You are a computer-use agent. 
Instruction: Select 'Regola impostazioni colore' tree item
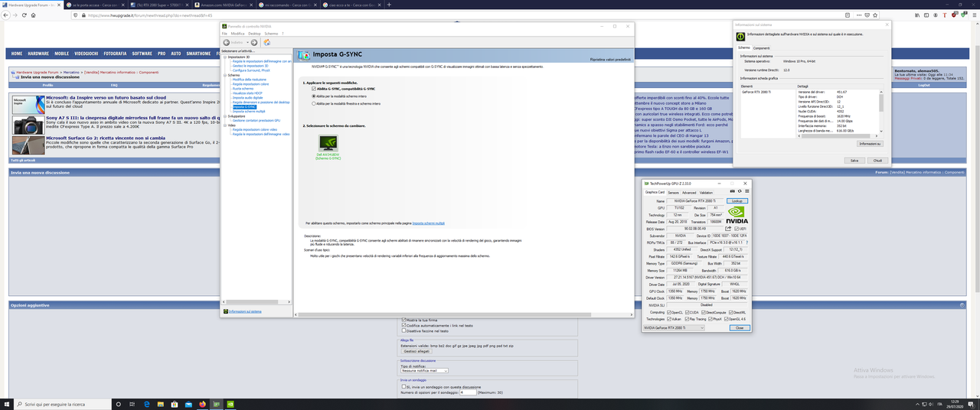point(250,84)
